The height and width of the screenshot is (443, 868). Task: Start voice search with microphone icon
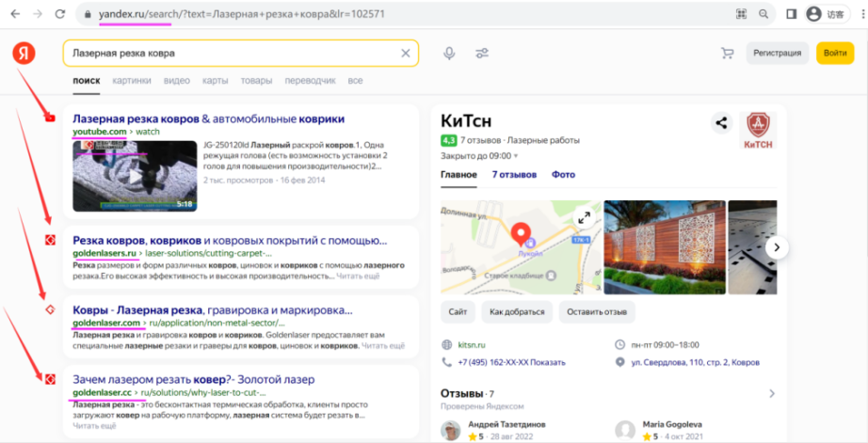point(449,54)
